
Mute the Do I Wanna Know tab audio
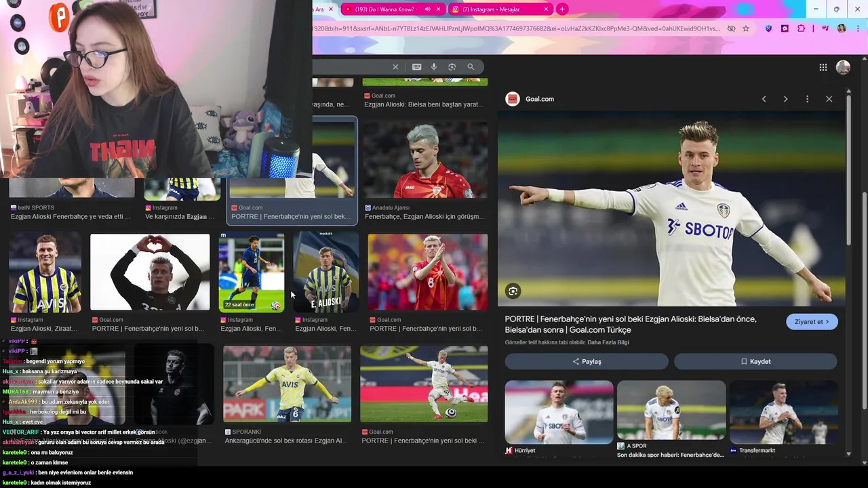427,9
